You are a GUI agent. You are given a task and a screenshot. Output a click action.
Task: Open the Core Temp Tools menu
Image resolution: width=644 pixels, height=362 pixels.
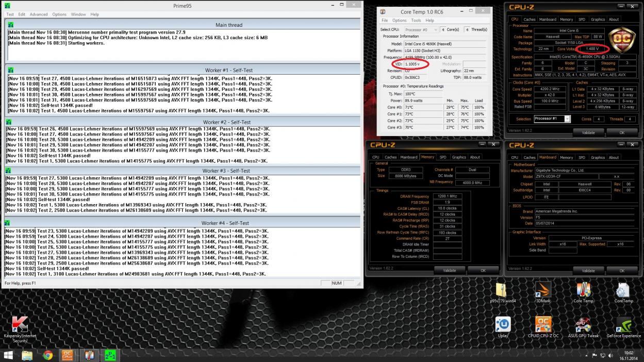pyautogui.click(x=416, y=21)
